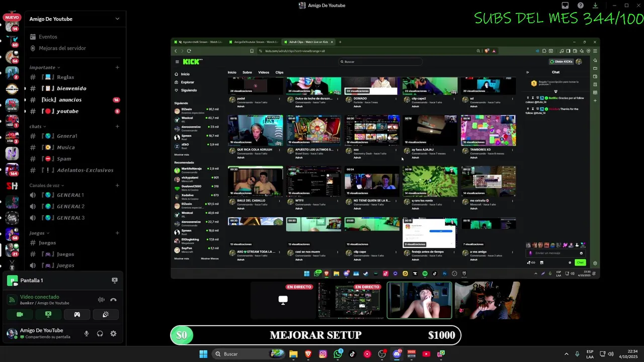Viewport: 644px width, 362px height.
Task: Open File Explorer from taskbar
Action: coord(293,354)
